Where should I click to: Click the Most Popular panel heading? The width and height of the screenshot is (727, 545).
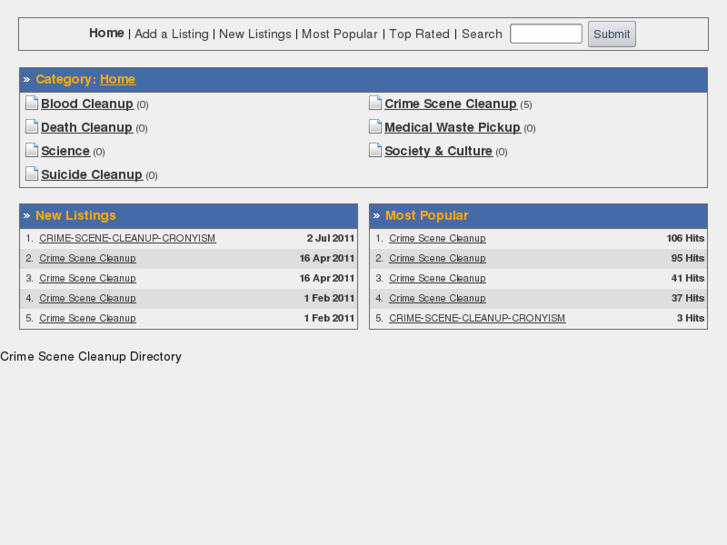pyautogui.click(x=427, y=216)
